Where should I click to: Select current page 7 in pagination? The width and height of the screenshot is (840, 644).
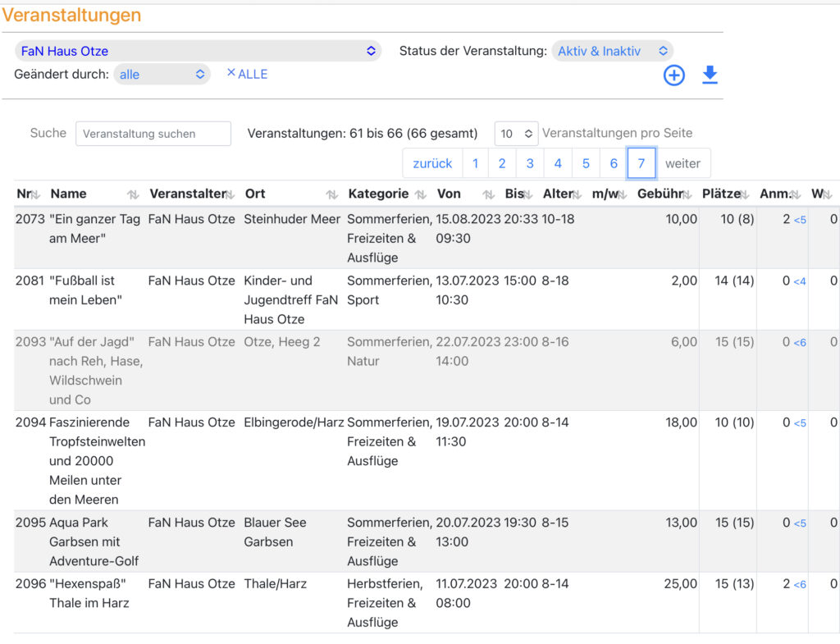click(641, 163)
